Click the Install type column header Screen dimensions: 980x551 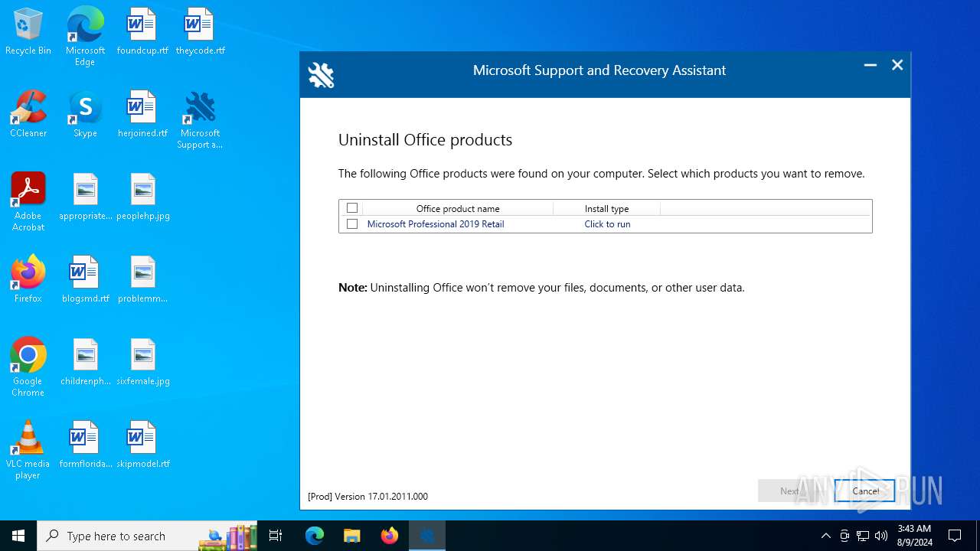click(606, 208)
